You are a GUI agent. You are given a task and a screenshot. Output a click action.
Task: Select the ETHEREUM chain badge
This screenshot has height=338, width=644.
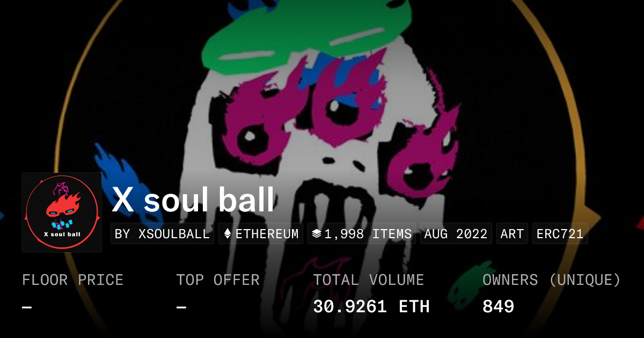[261, 234]
